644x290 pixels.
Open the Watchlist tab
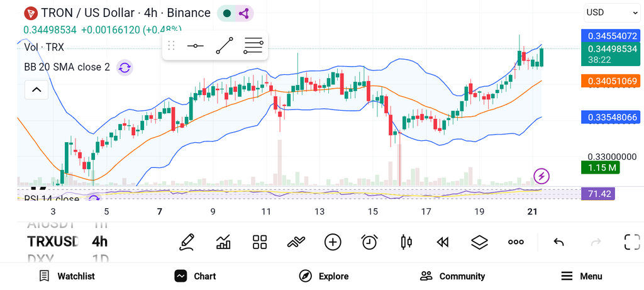click(67, 276)
